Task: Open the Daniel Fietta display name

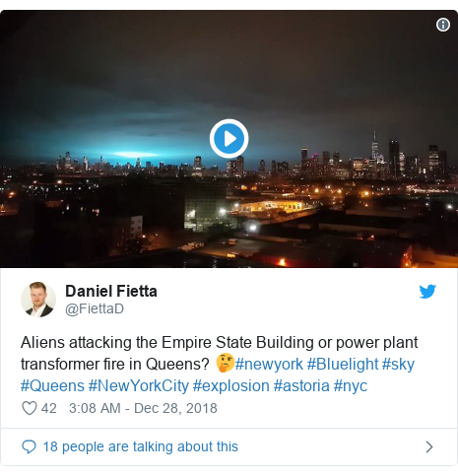Action: click(x=111, y=291)
